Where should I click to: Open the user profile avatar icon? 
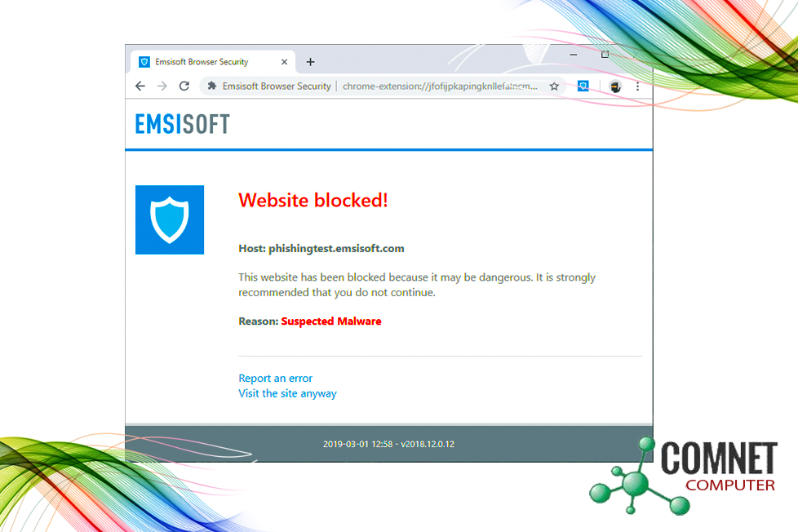click(615, 86)
